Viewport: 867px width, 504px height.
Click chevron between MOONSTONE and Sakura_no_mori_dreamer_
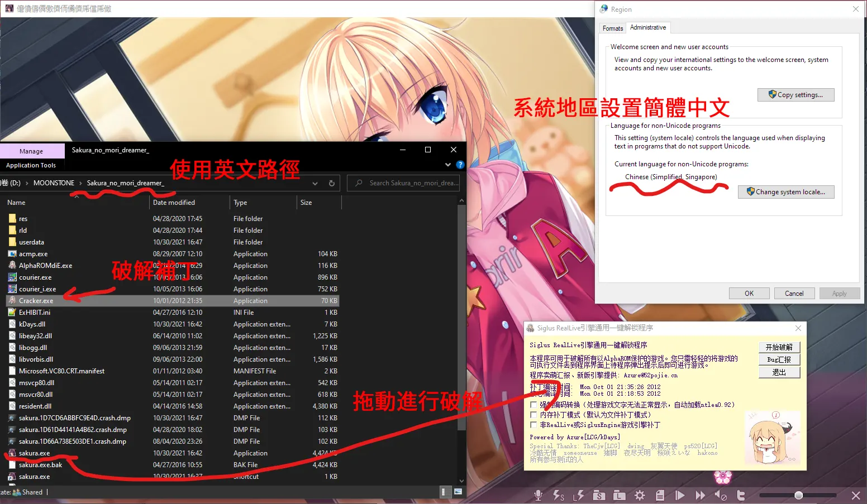(x=80, y=183)
